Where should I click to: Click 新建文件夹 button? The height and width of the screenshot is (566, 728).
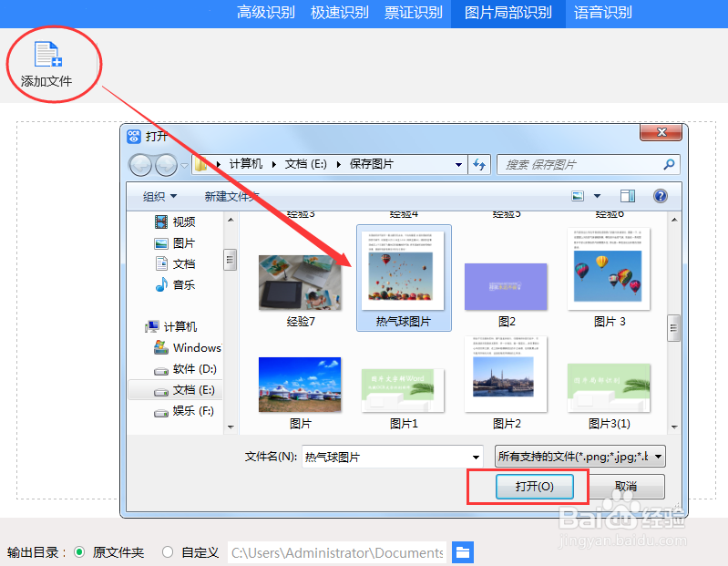click(231, 196)
